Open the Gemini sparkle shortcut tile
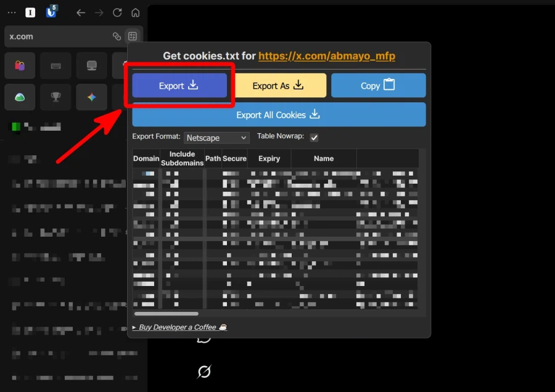 92,97
